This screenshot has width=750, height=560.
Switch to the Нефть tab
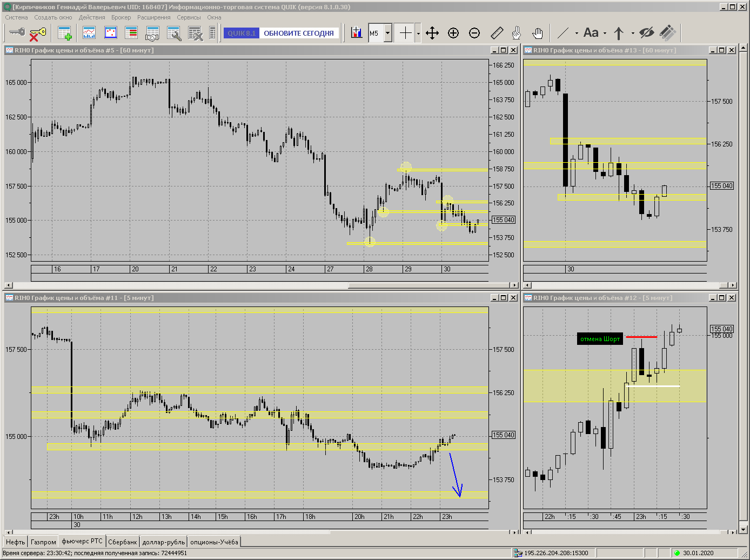click(16, 542)
